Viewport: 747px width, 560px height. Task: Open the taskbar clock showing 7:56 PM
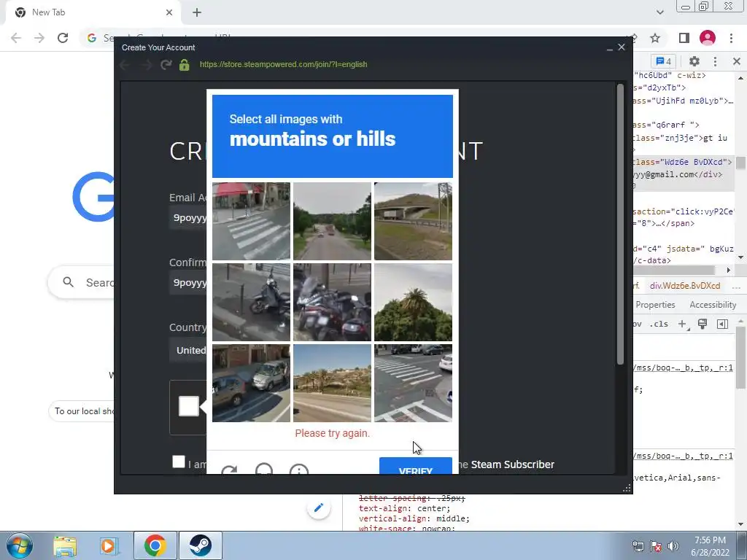tap(710, 546)
